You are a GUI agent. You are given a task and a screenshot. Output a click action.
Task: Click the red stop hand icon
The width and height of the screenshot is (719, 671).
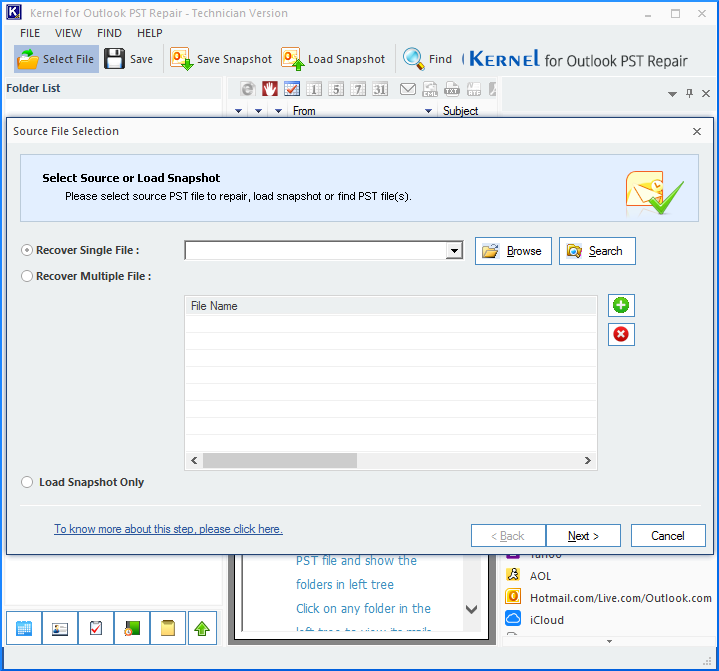point(270,89)
